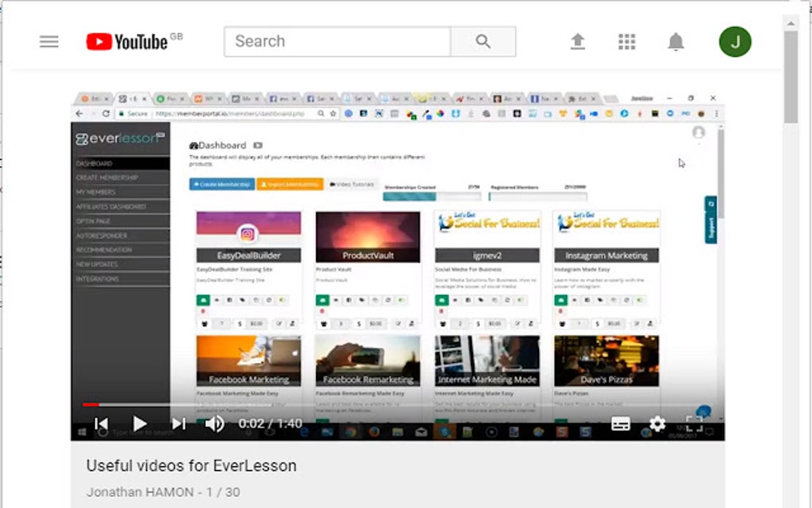Click the fullscreen icon on the player
The width and height of the screenshot is (812, 508).
click(x=696, y=424)
